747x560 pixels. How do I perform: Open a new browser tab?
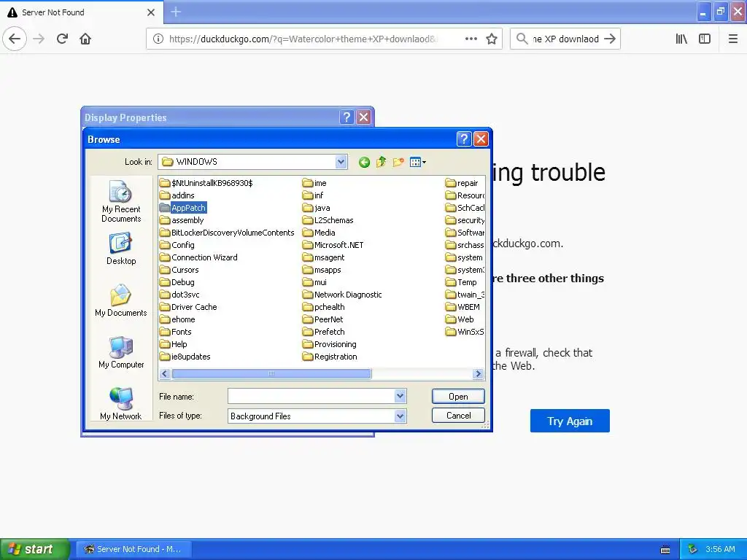coord(176,12)
